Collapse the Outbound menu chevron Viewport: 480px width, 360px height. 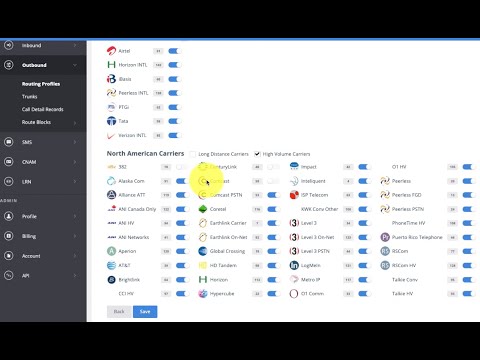(75, 65)
